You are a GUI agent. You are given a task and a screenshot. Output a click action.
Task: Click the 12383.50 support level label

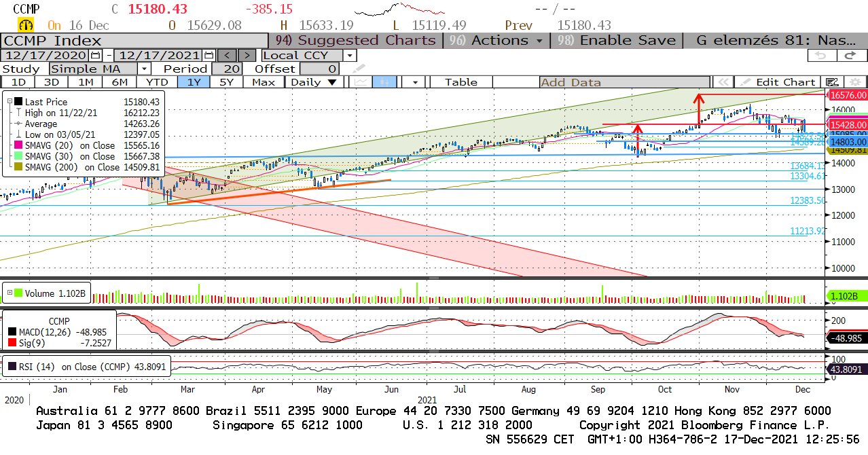(807, 201)
